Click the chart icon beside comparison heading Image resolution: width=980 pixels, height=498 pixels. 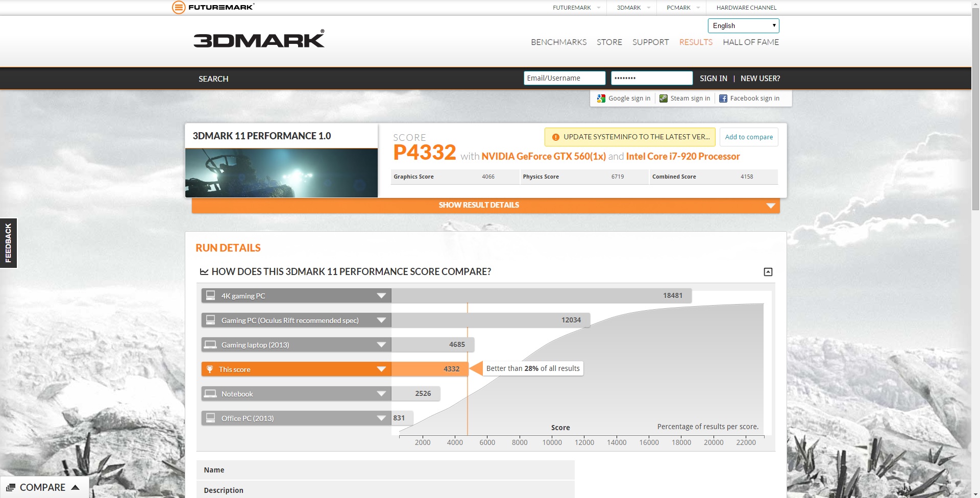tap(204, 272)
